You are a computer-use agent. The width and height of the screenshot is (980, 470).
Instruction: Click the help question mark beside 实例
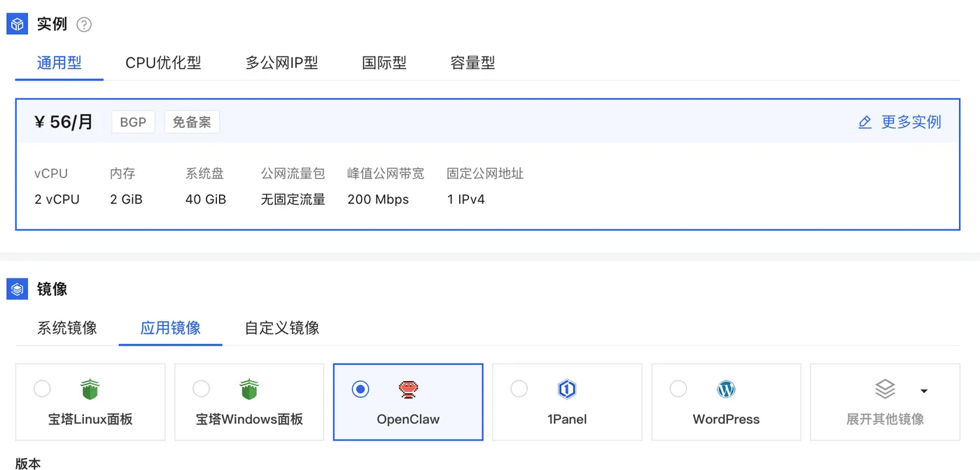[x=84, y=24]
